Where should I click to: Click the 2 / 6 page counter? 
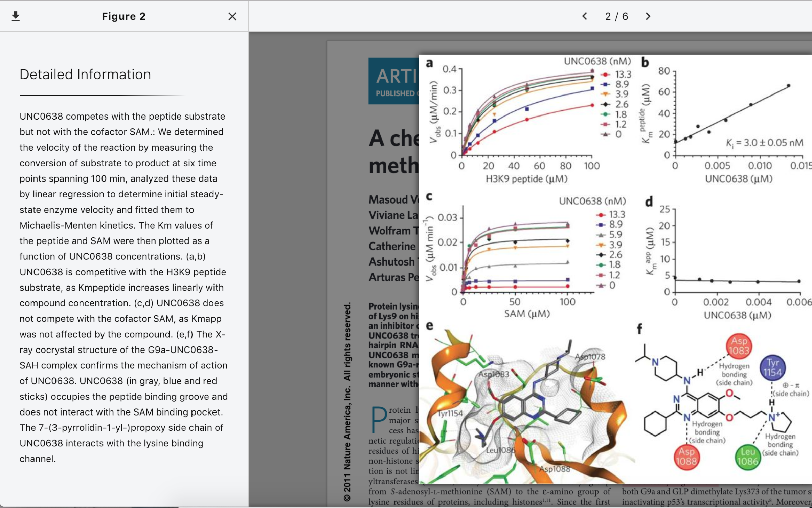[616, 16]
